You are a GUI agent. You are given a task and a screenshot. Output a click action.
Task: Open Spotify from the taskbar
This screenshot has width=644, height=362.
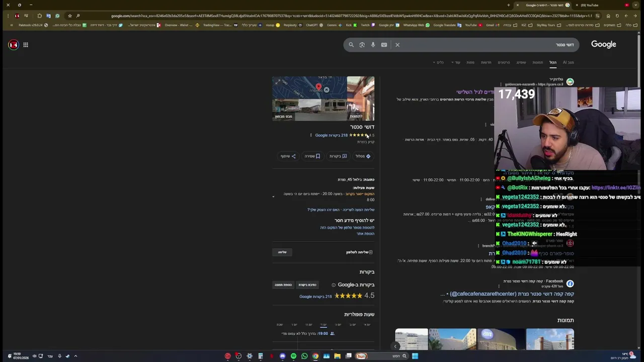click(293, 356)
